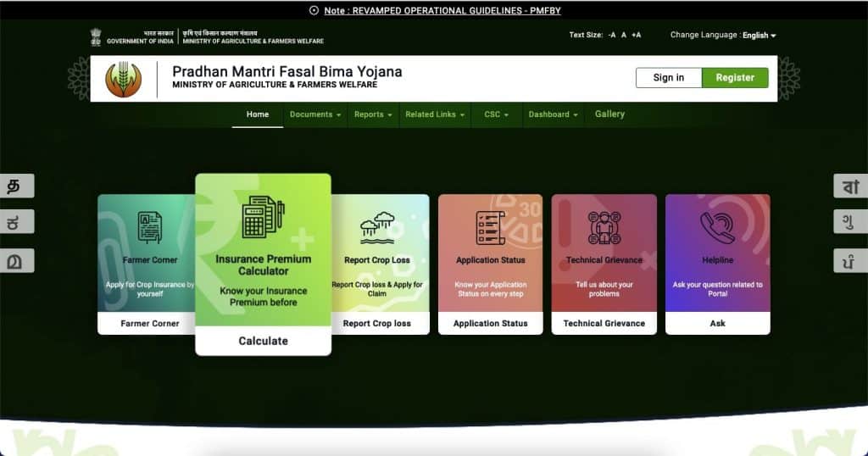
Task: Open the Change Language English dropdown
Action: pos(759,36)
